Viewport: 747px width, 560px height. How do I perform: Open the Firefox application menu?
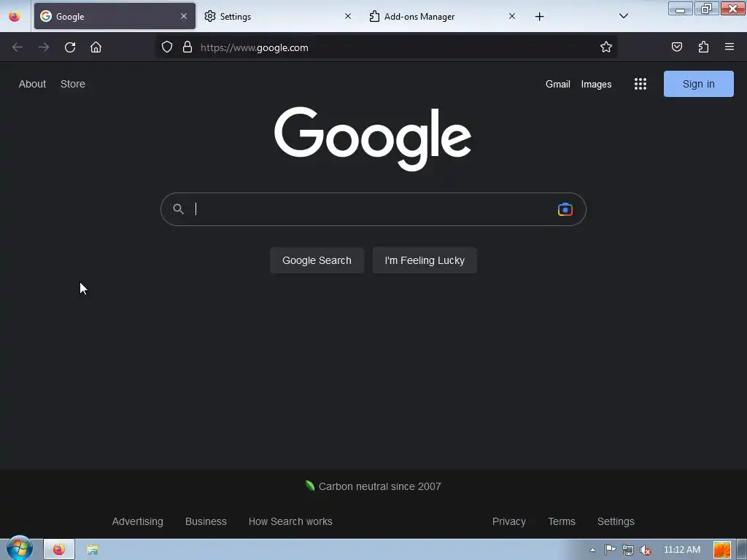pyautogui.click(x=729, y=47)
